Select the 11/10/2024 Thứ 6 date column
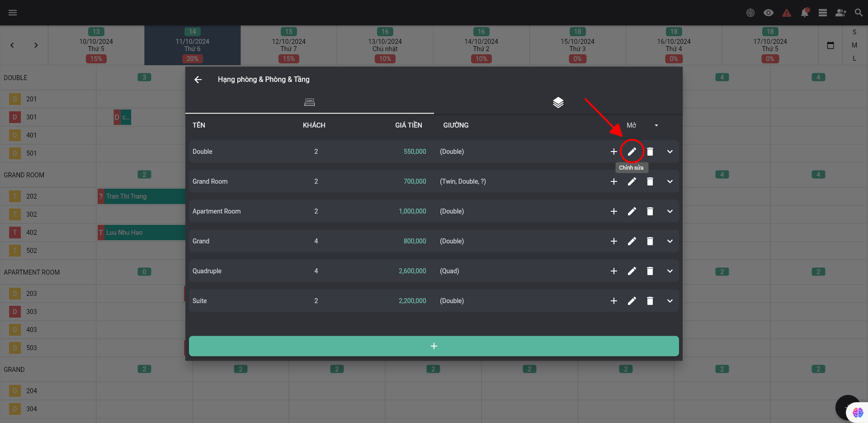This screenshot has width=868, height=423. tap(193, 45)
